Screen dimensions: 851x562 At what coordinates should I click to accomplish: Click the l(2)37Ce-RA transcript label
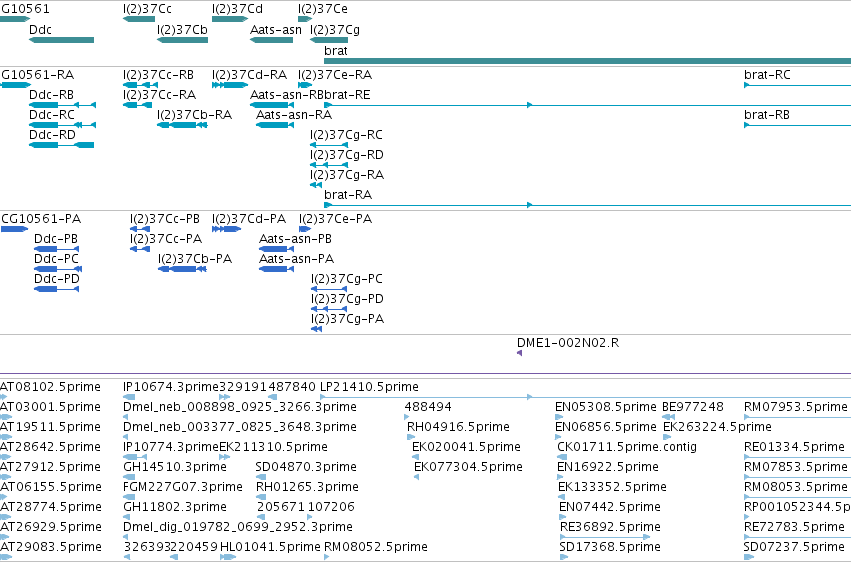(335, 75)
